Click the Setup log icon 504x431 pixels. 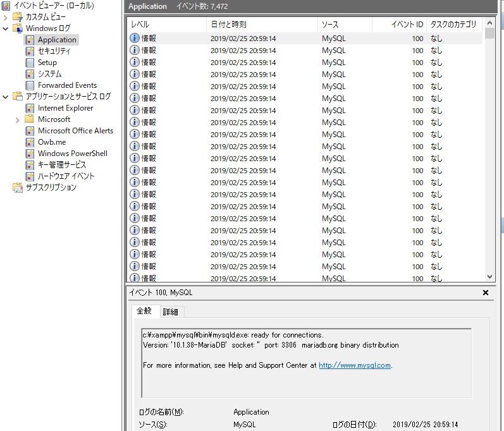(x=30, y=63)
